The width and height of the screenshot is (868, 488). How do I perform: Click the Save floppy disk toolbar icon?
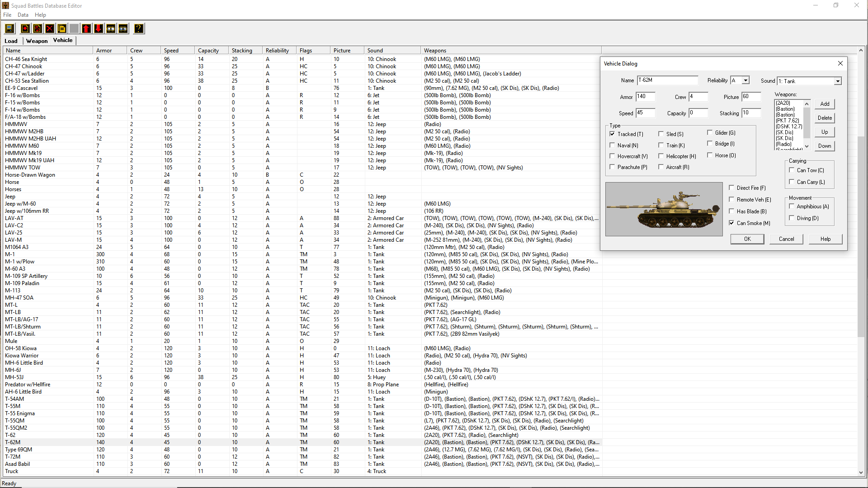9,29
